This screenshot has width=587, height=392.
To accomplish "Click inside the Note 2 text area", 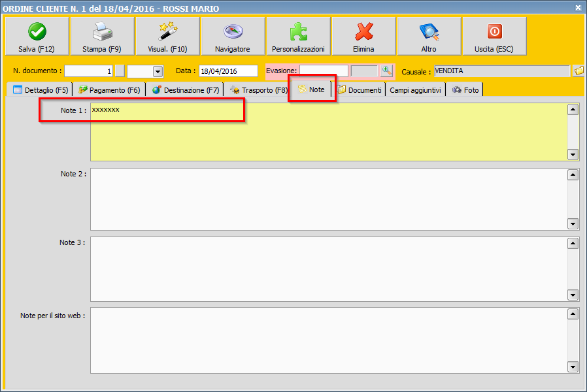I will 329,199.
